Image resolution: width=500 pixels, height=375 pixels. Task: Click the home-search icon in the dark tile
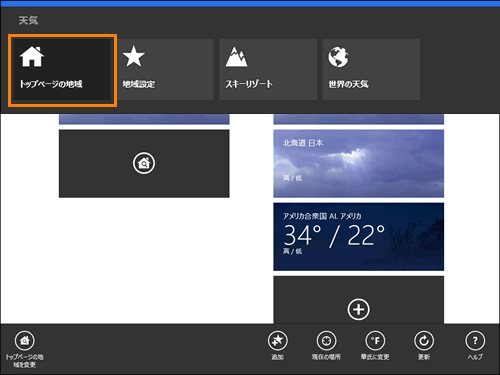(x=144, y=163)
